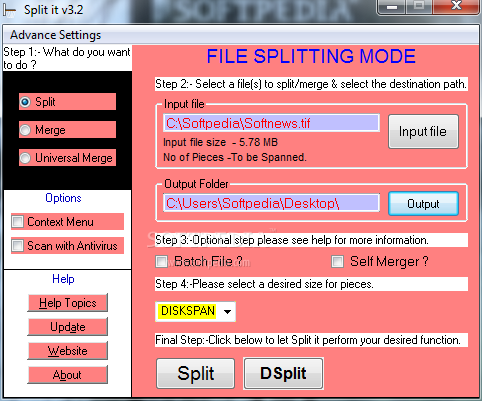
Task: Expand the DISKSPAN size dropdown
Action: coord(227,312)
